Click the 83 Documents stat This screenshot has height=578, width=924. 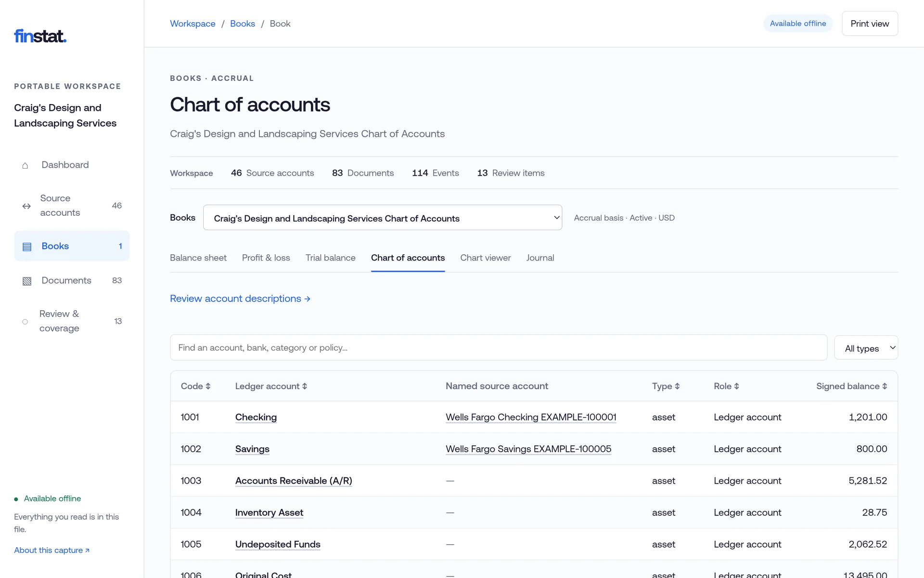tap(363, 173)
